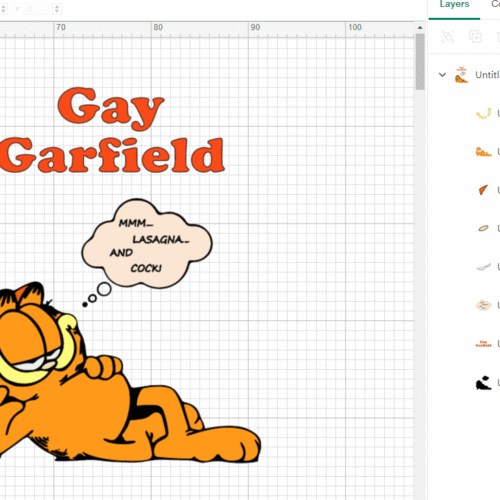Click the Y position input field
Viewport: 500px width, 500px height.
(38, 9)
